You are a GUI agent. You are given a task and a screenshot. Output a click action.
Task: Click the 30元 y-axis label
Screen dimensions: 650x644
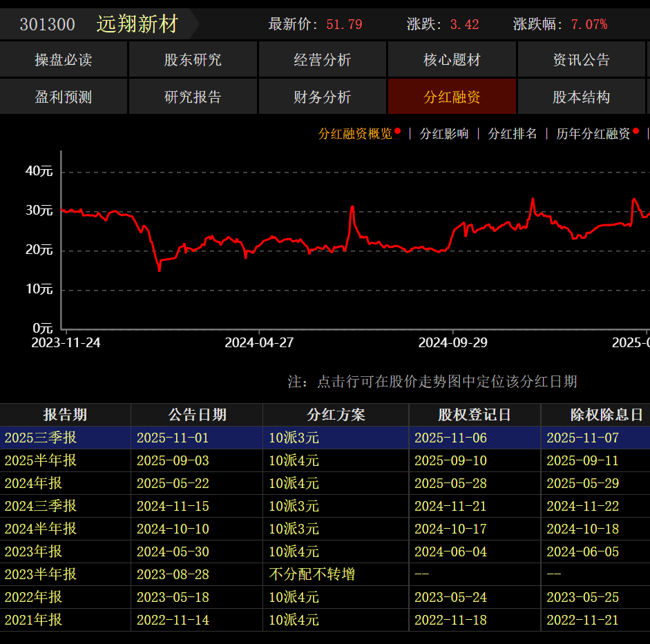[39, 210]
